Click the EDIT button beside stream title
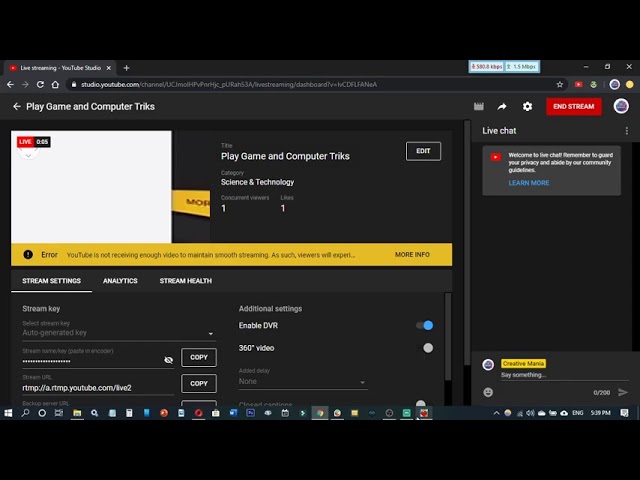 [x=423, y=151]
